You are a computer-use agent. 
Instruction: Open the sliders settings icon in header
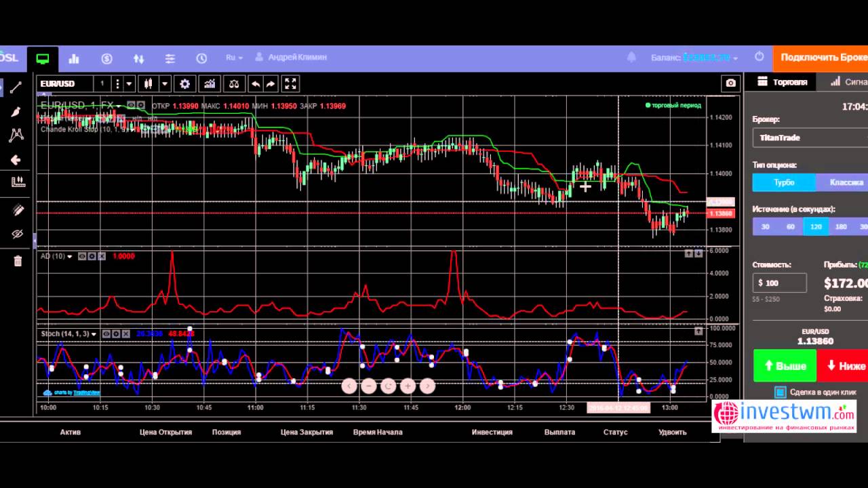pos(170,59)
